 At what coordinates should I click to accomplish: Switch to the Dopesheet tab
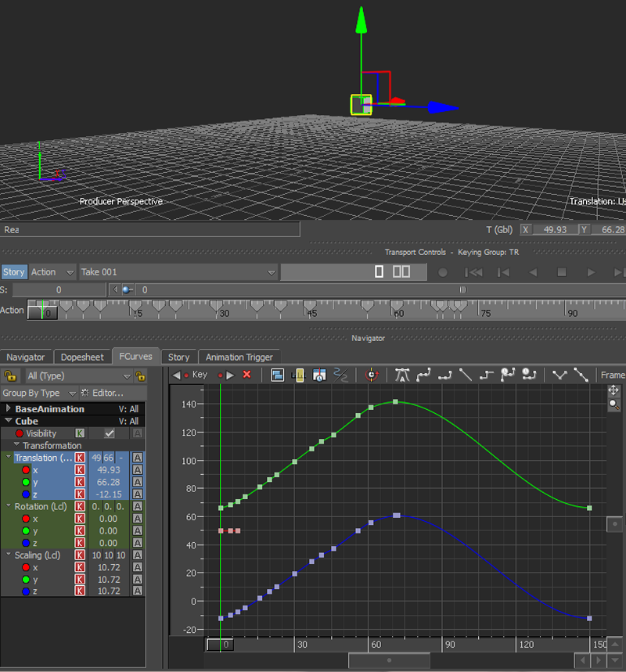coord(82,358)
